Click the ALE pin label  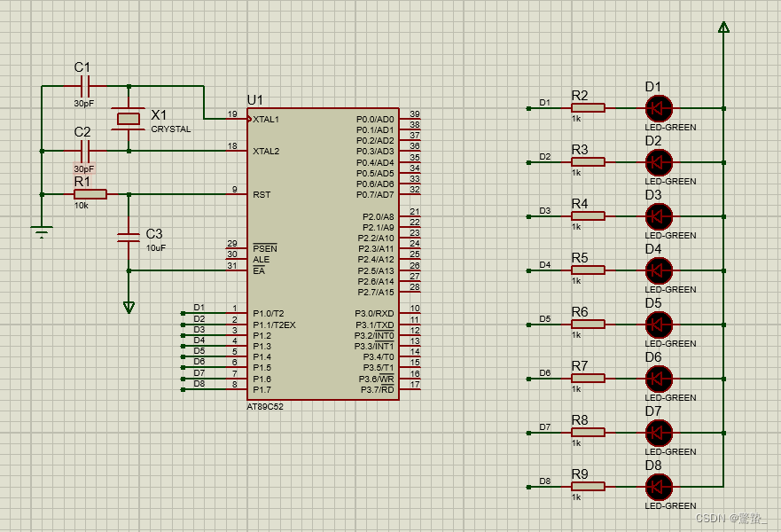pyautogui.click(x=261, y=260)
